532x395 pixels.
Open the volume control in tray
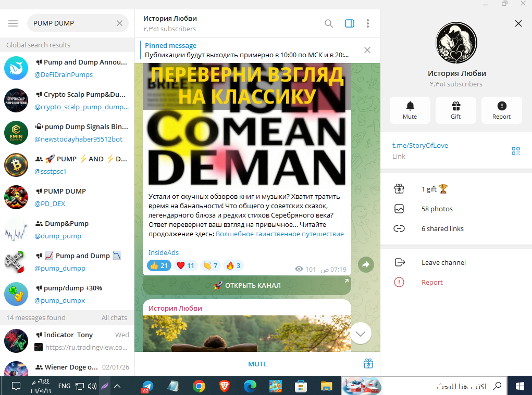[x=92, y=386]
